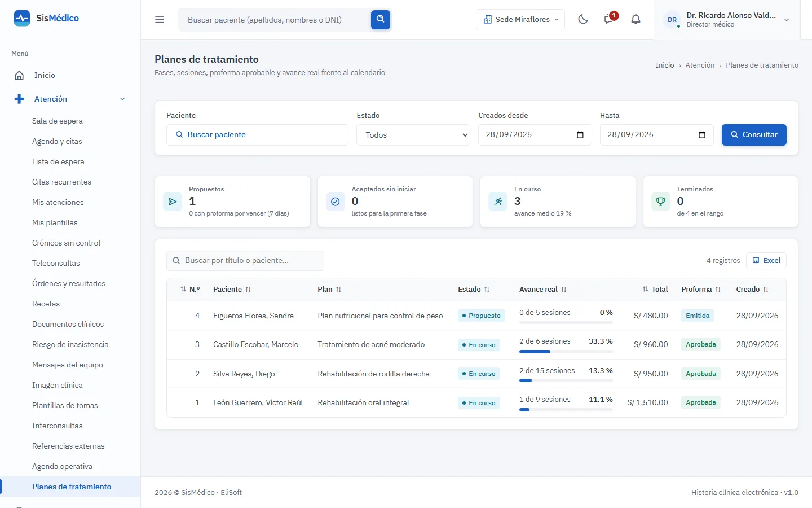Open messages icon with red badge

[x=609, y=19]
